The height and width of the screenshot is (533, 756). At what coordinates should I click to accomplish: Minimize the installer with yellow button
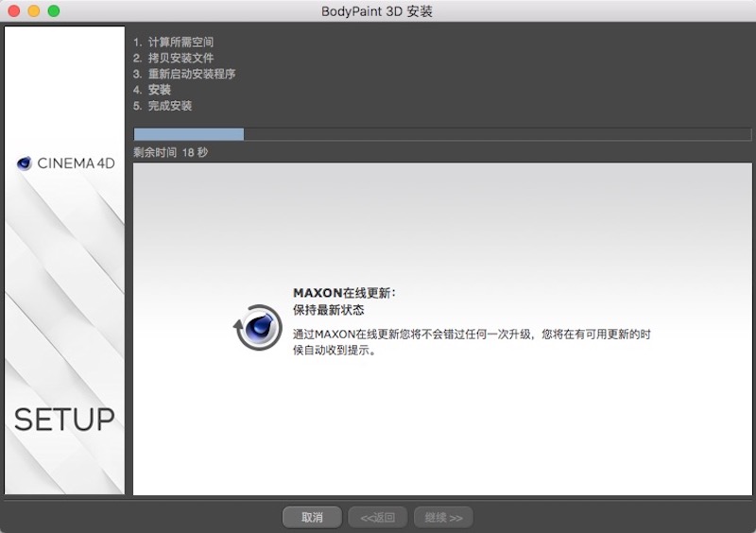tap(34, 10)
